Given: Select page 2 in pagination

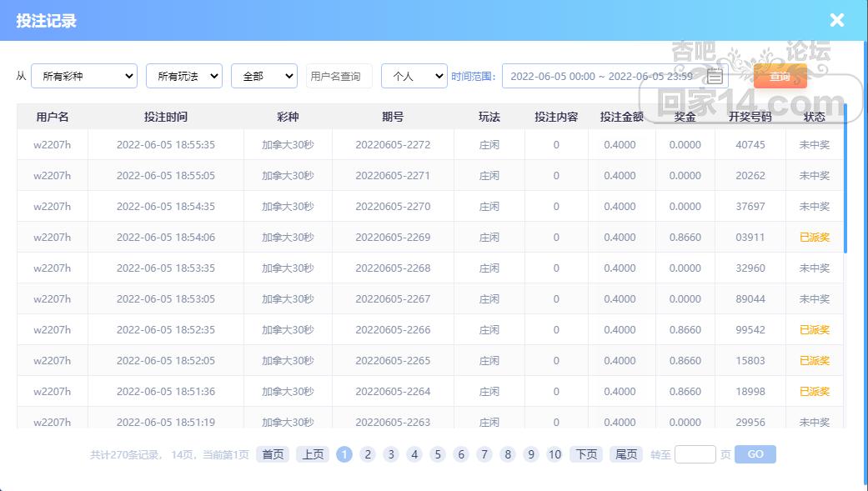Looking at the screenshot, I should coord(368,454).
